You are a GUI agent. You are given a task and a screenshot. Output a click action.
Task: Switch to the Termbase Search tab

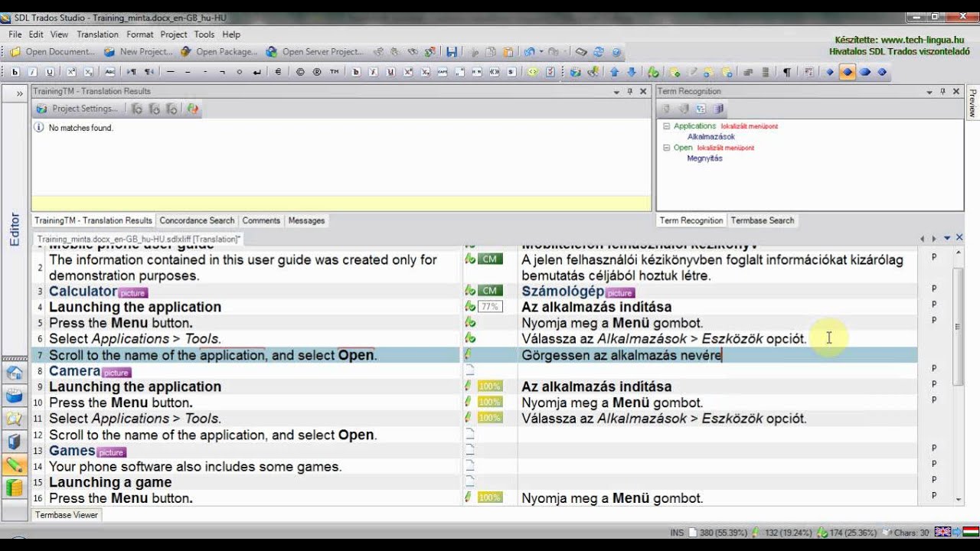[762, 220]
